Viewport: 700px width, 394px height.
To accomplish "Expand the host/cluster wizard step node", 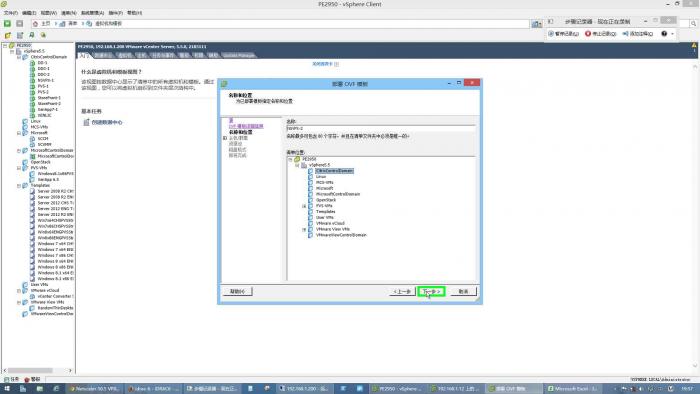I will 225,138.
